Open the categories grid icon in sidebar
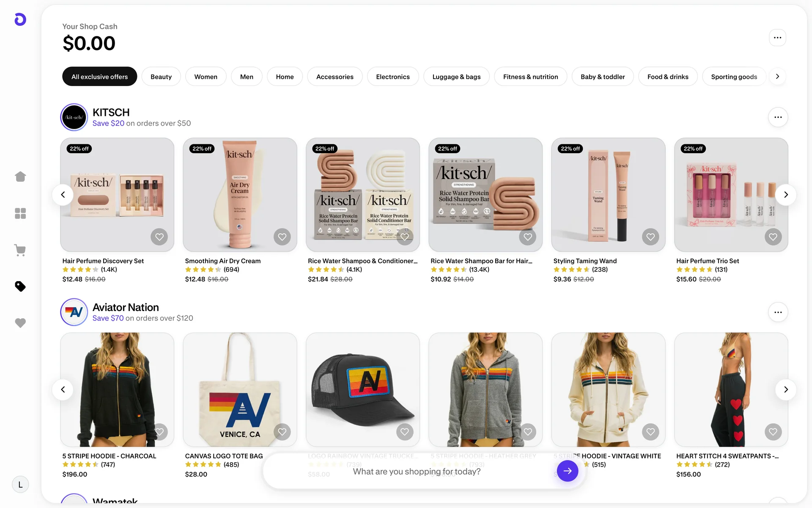Image resolution: width=812 pixels, height=508 pixels. (x=20, y=213)
